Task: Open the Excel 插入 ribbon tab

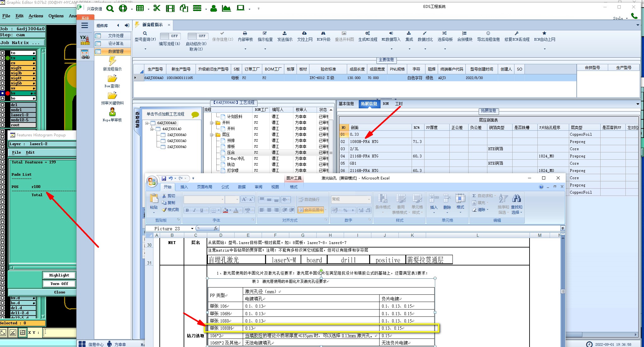Action: pos(184,187)
